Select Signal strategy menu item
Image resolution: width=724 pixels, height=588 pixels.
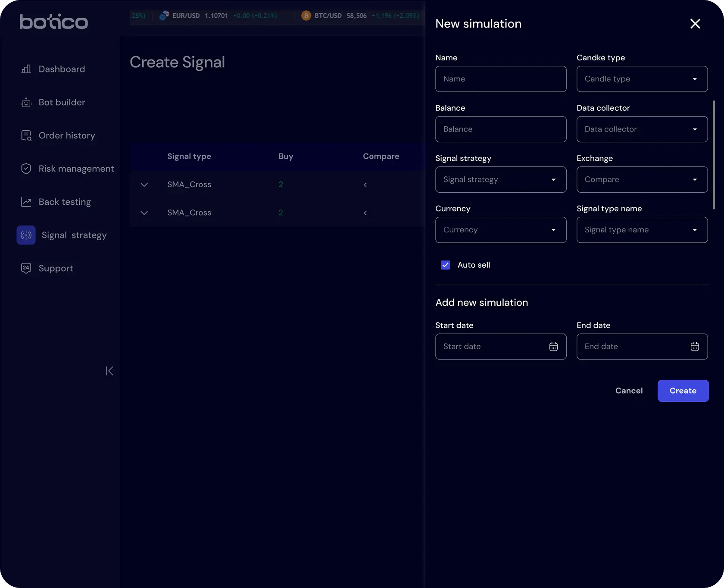74,235
